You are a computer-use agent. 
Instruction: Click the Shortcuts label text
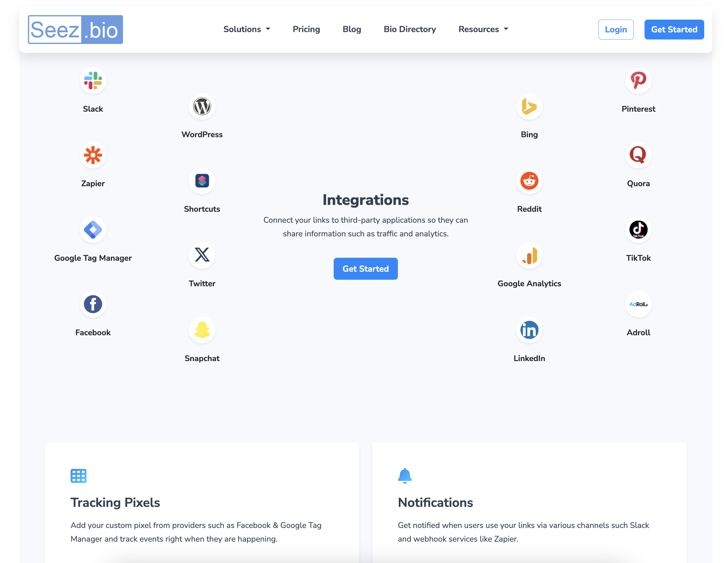tap(202, 209)
